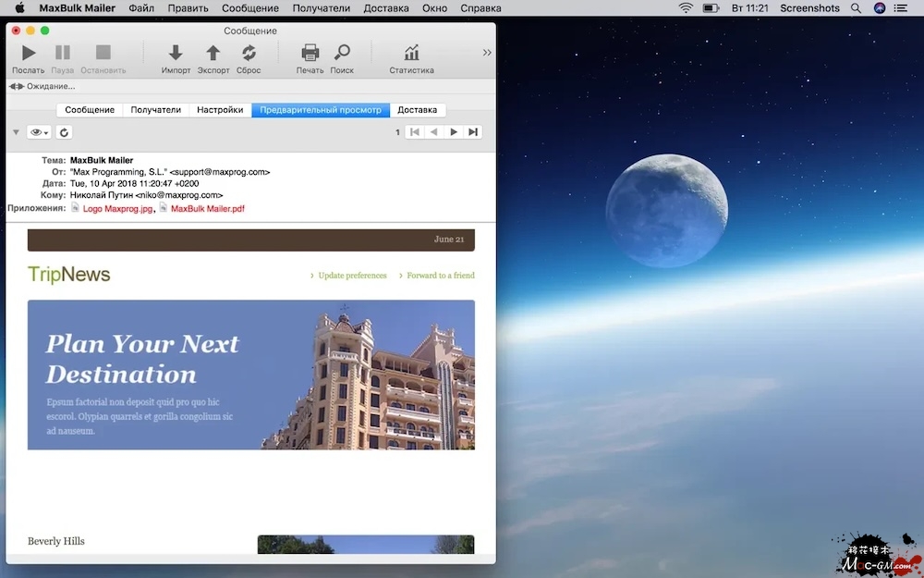The height and width of the screenshot is (578, 924).
Task: Click the Import (Импорт) arrow icon
Action: (x=176, y=54)
